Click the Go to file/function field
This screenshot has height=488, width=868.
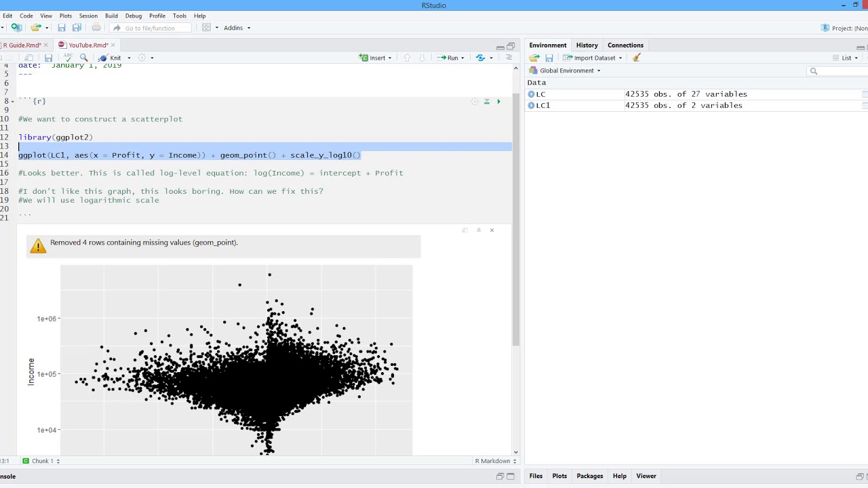(150, 28)
